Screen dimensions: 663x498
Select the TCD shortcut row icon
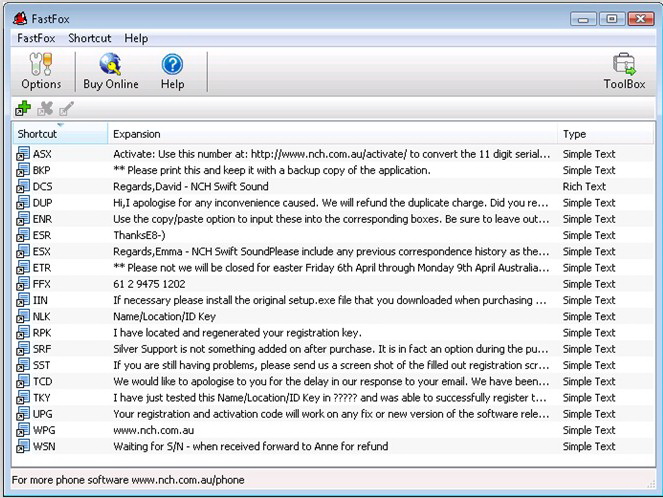(x=23, y=381)
